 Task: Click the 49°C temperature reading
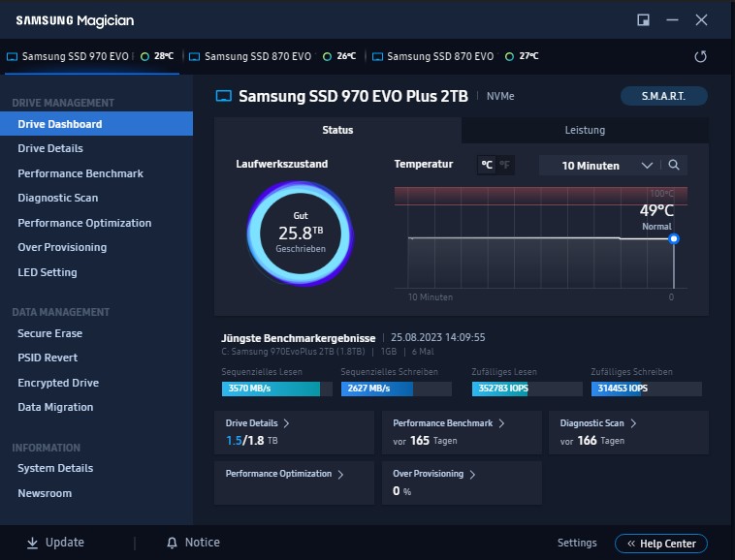[x=656, y=210]
